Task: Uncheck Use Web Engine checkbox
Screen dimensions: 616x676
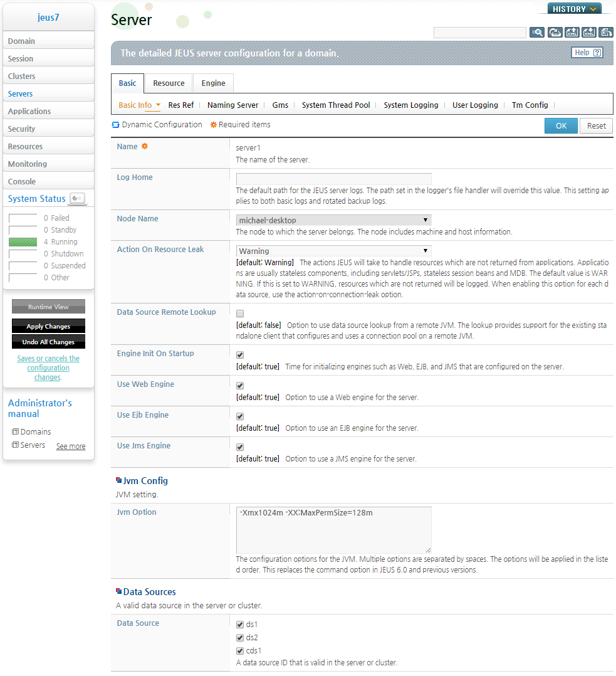Action: pos(240,386)
